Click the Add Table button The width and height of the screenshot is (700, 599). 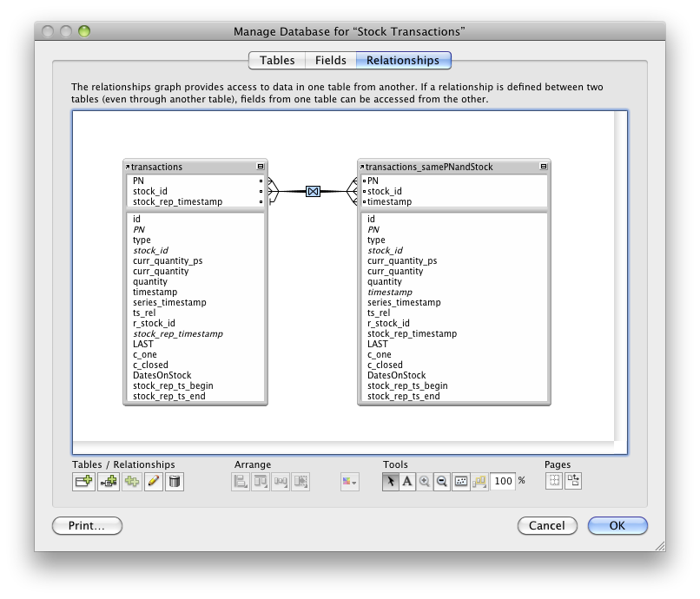(83, 482)
